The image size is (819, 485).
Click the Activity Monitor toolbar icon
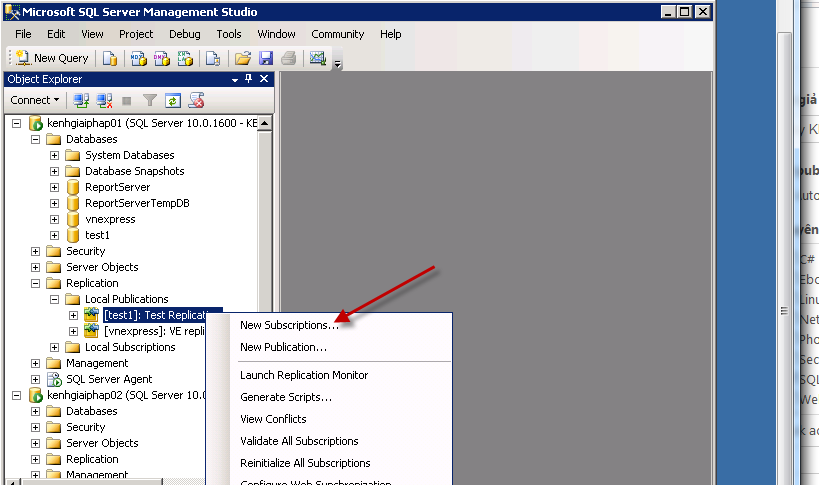(x=318, y=58)
